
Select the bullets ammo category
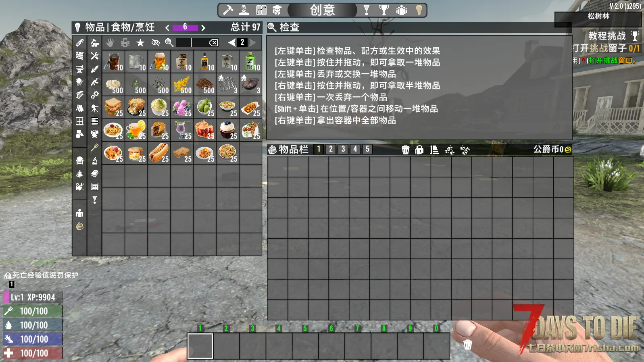(x=94, y=121)
